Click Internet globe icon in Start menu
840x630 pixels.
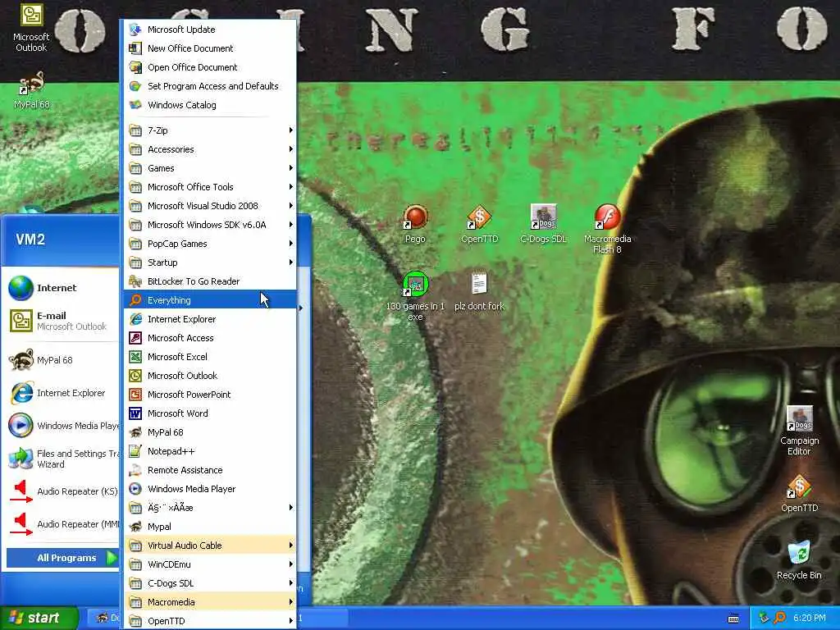click(21, 288)
